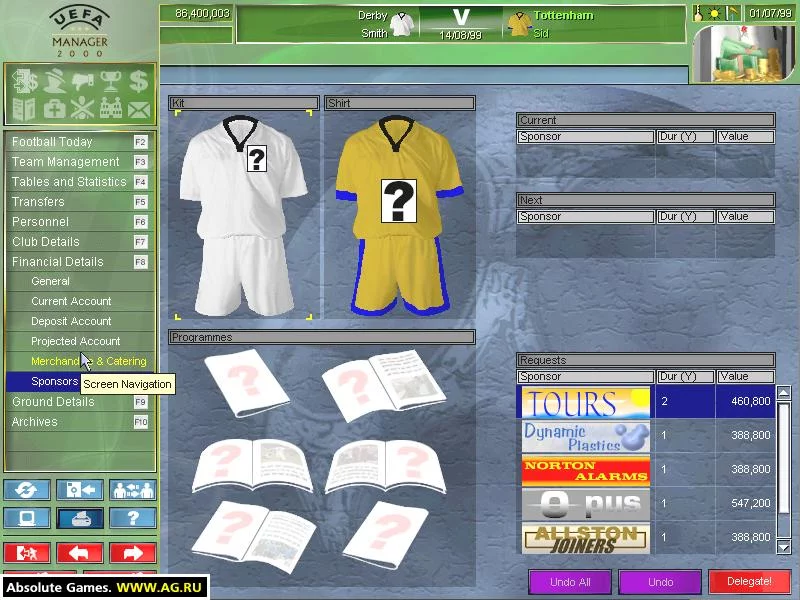
Task: Open Football Today menu
Action: tap(80, 142)
